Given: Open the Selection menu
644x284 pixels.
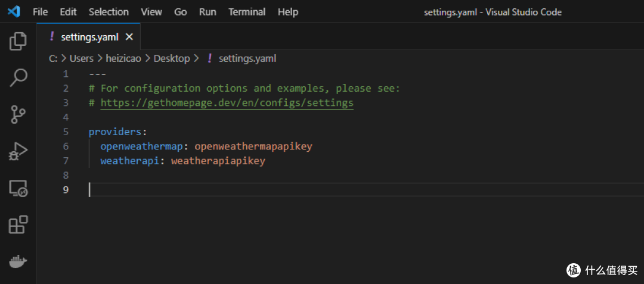Looking at the screenshot, I should coord(109,12).
